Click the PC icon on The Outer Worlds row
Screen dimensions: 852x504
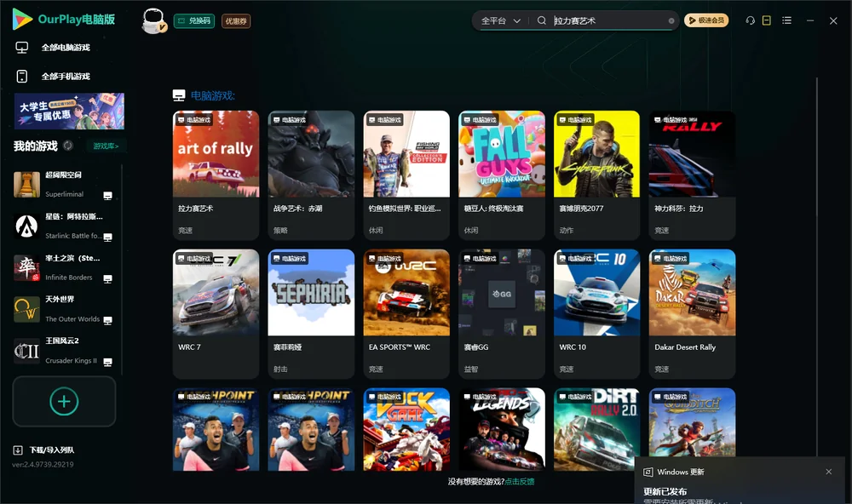[x=107, y=320]
